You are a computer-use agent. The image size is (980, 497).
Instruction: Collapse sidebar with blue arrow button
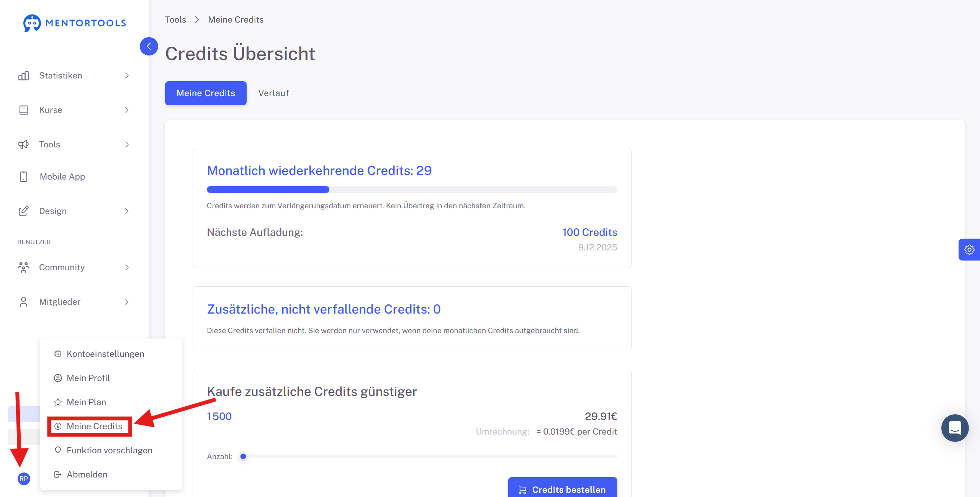[149, 46]
